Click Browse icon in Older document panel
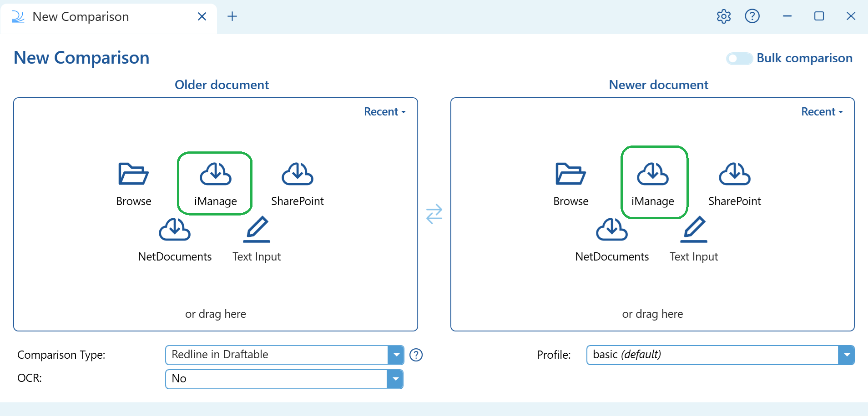The width and height of the screenshot is (868, 416). coord(133,174)
